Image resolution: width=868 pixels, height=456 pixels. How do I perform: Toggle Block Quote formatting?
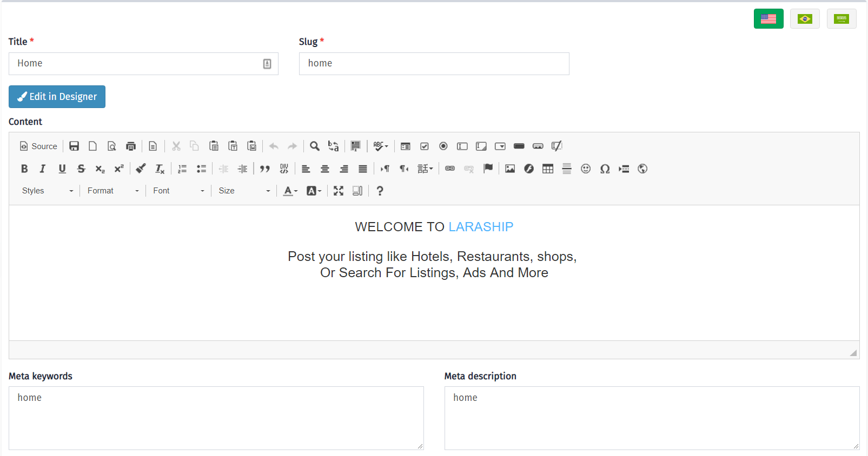coord(265,169)
